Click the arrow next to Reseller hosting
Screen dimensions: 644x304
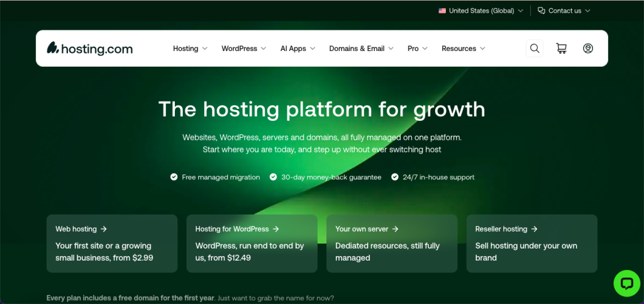point(534,229)
